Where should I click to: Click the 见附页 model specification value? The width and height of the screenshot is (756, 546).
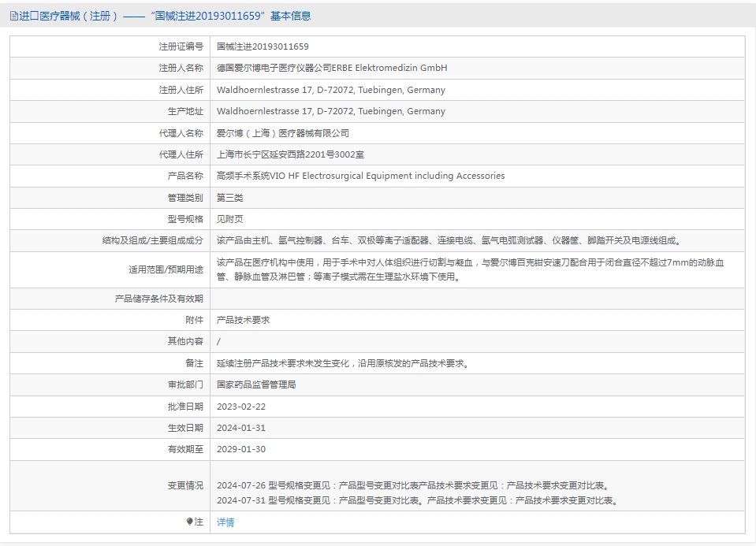pyautogui.click(x=230, y=219)
